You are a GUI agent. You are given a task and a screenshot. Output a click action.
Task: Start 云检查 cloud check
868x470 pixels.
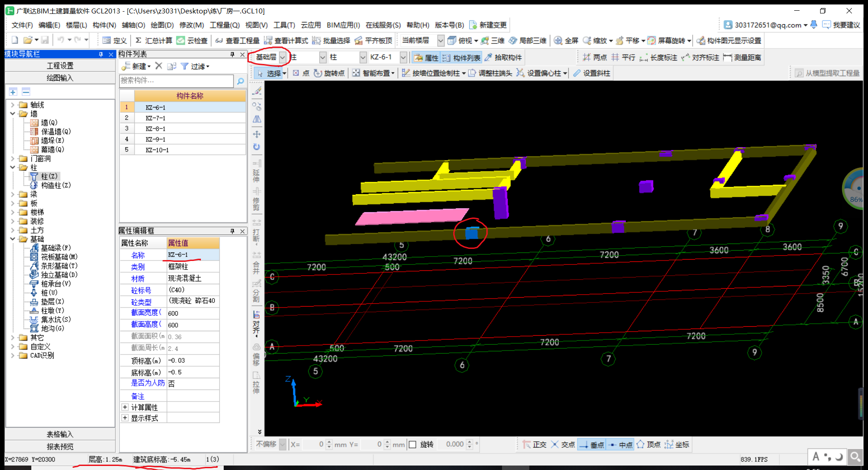(x=192, y=41)
